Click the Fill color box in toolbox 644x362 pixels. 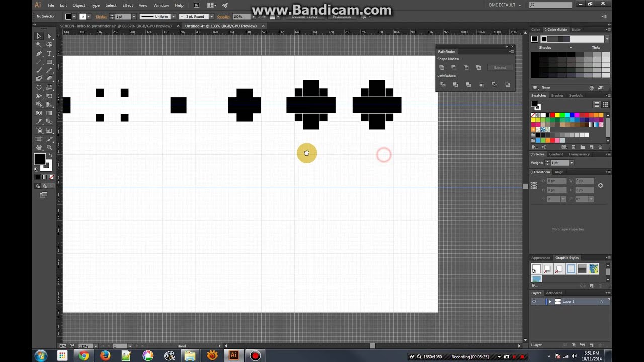pos(39,159)
